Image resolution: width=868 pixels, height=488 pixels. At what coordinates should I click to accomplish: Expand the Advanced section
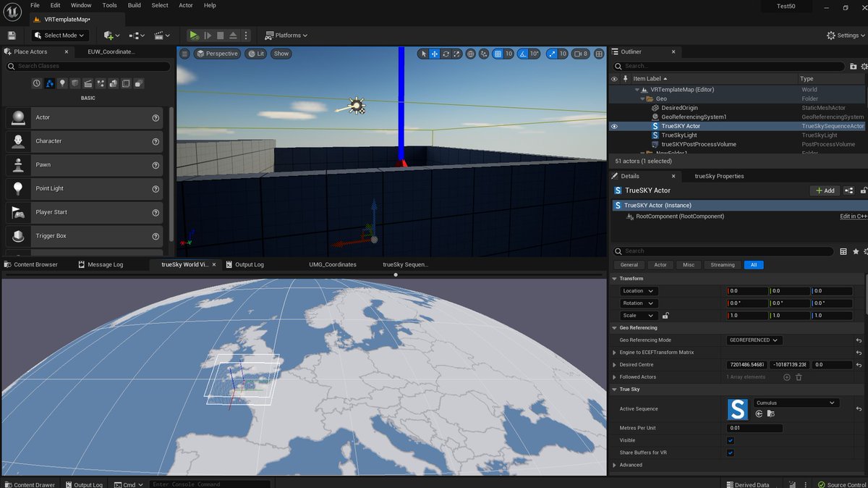(x=616, y=465)
